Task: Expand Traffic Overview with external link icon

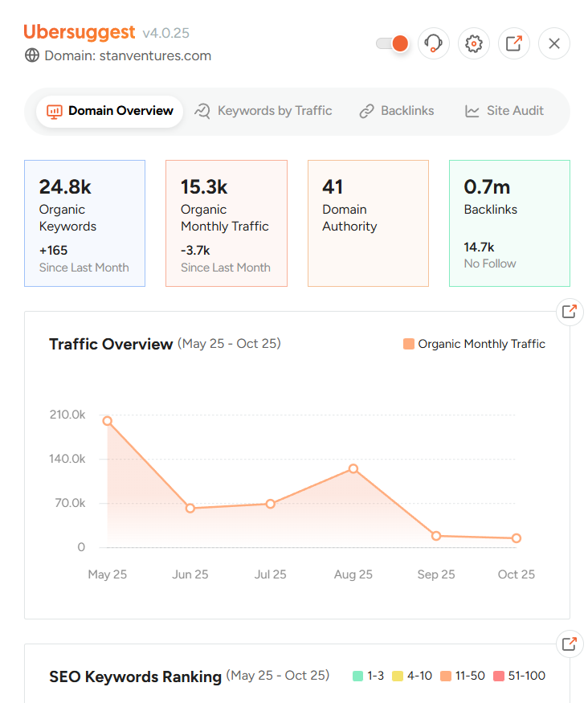Action: 570,312
